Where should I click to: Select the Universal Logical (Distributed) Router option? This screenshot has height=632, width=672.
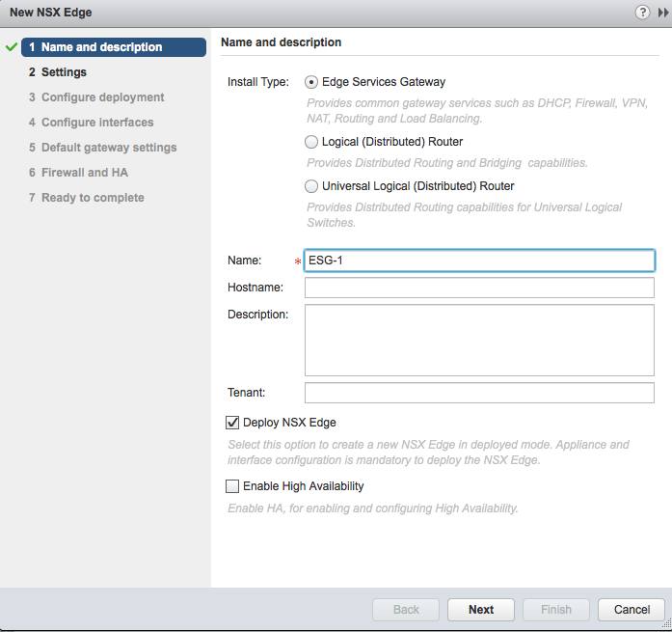click(x=311, y=186)
